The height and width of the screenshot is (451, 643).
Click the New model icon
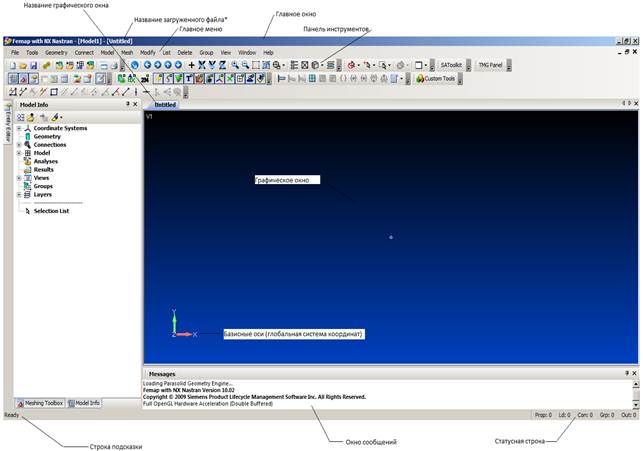tap(13, 65)
